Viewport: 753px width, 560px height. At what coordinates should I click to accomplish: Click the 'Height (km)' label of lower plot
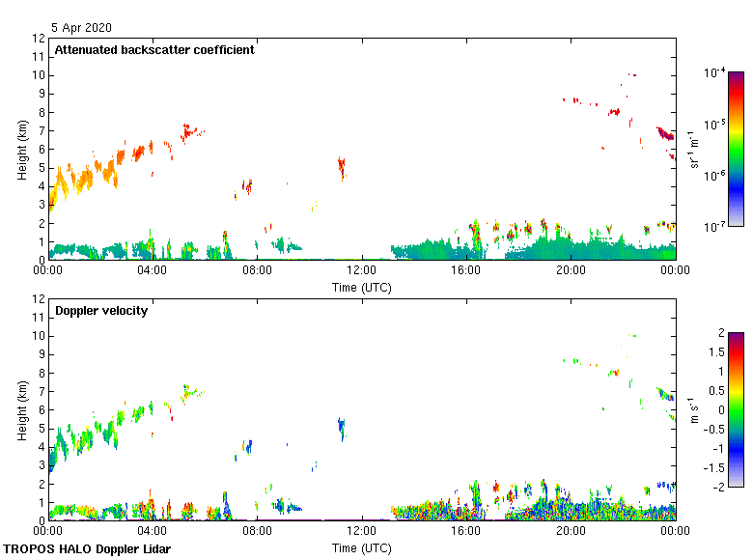pyautogui.click(x=22, y=409)
